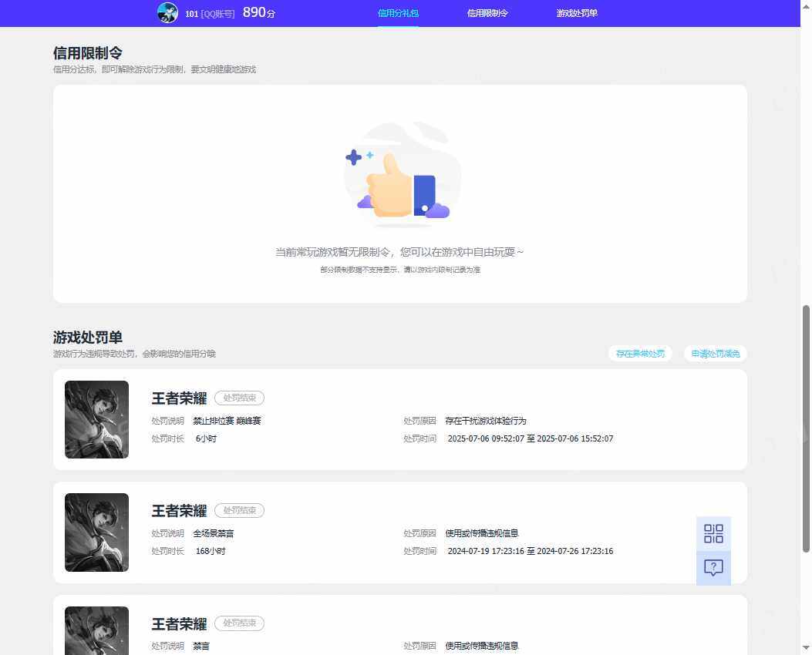This screenshot has width=812, height=655.
Task: Click 处罚结束 badge on 全场景禁言 card
Action: click(239, 511)
